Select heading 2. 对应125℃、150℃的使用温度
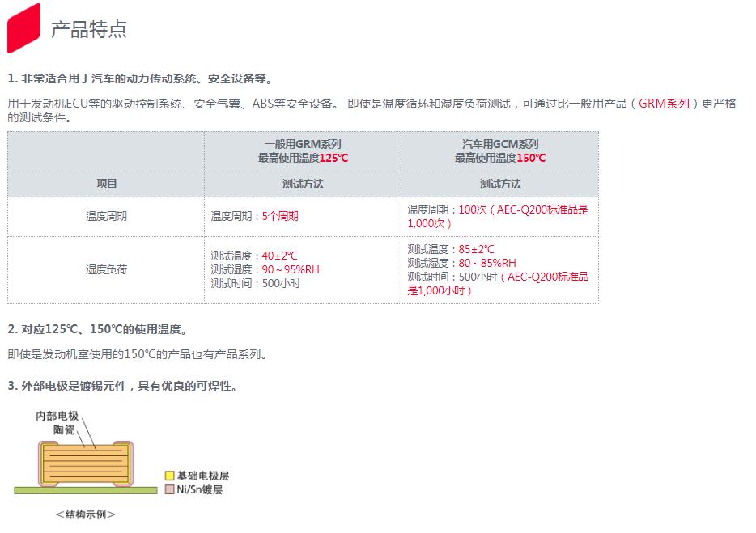Viewport: 756px width, 533px height. tap(98, 329)
